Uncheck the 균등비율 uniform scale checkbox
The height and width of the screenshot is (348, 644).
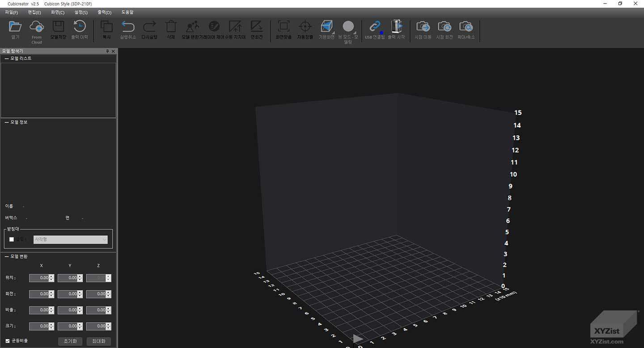(7, 341)
